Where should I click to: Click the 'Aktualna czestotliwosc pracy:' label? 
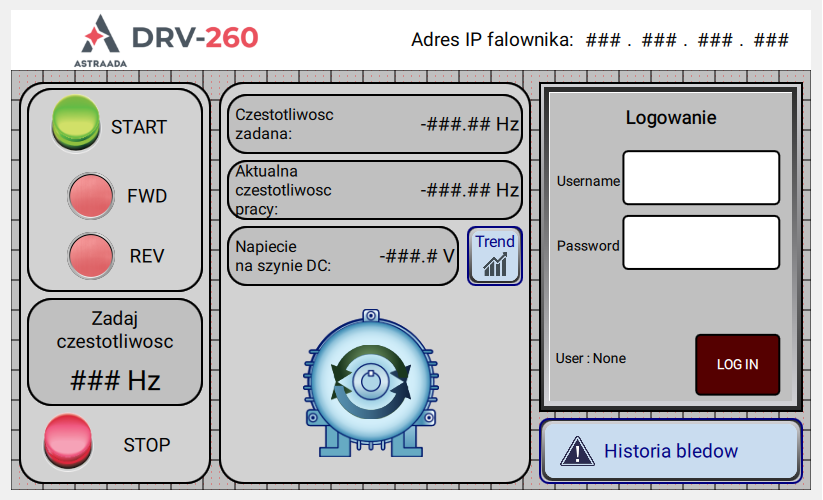coord(283,190)
